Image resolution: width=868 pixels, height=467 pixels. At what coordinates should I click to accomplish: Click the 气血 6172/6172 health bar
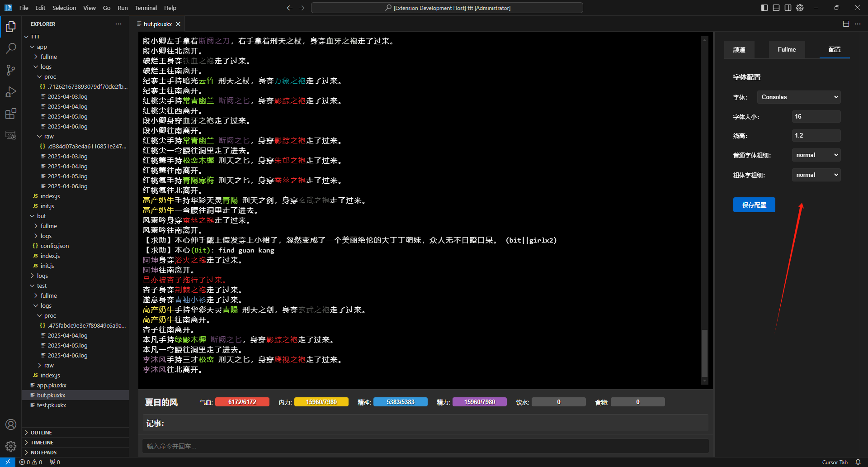[242, 402]
